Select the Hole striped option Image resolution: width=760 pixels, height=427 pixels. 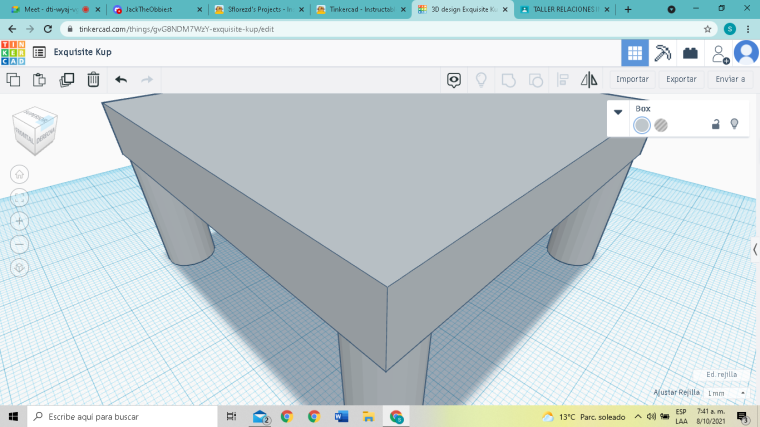point(661,125)
